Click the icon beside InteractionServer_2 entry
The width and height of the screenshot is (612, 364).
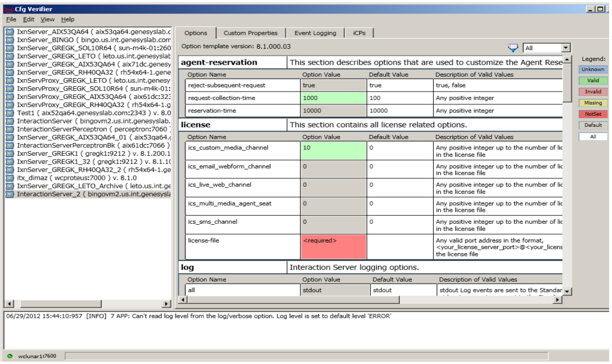click(x=10, y=194)
